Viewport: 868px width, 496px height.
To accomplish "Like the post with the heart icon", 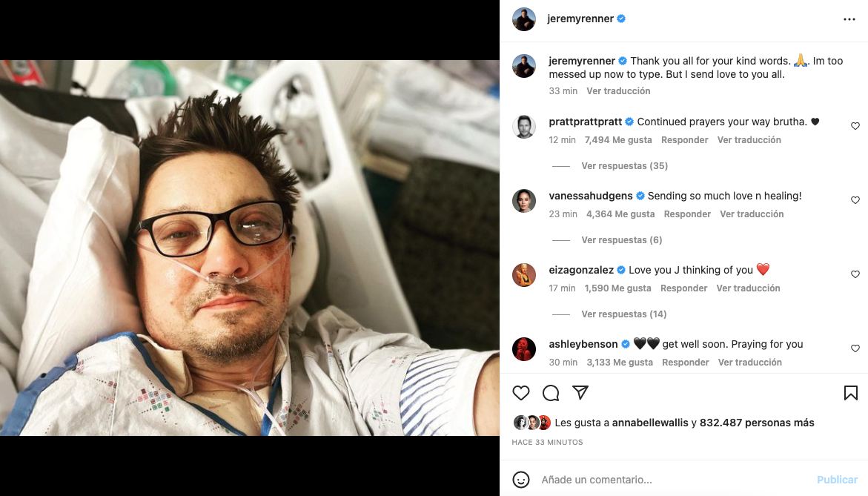I will point(521,393).
